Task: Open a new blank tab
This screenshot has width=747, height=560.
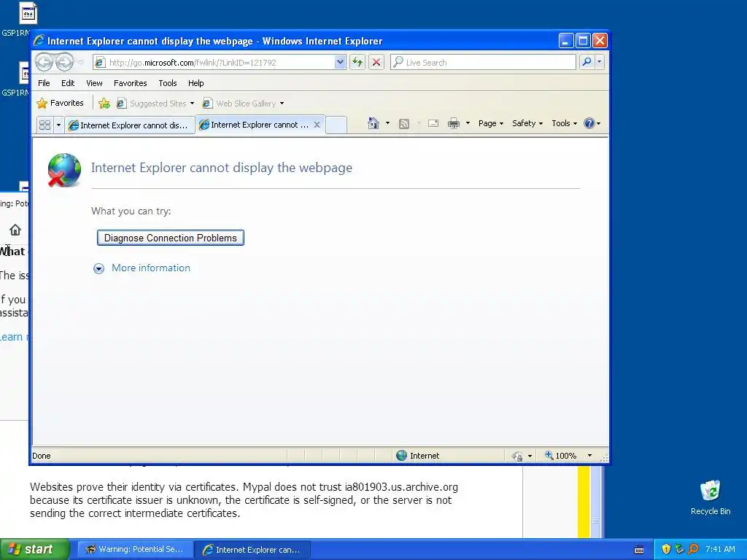Action: (x=336, y=125)
